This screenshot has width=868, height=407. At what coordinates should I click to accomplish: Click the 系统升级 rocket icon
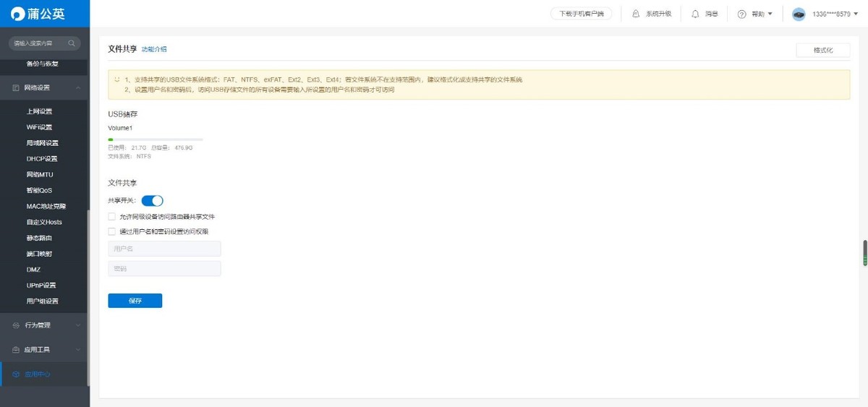click(636, 14)
